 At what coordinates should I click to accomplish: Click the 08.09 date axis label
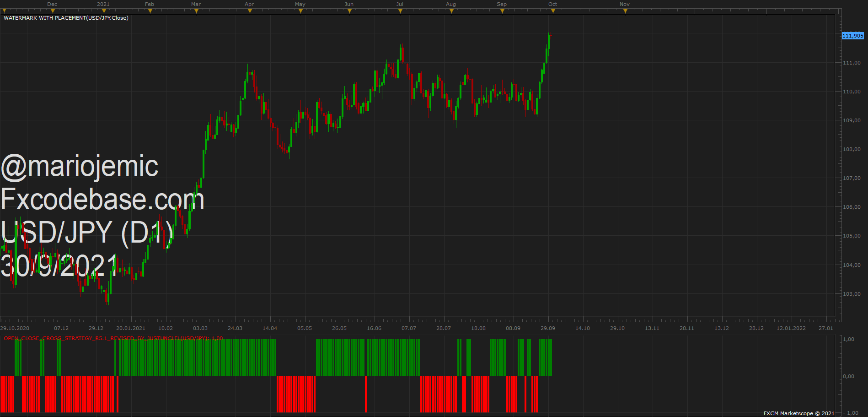coord(513,328)
